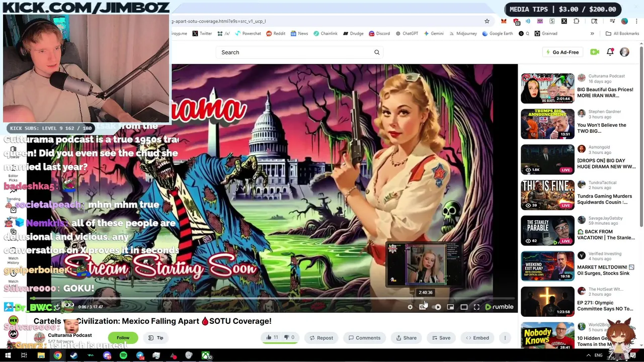
Task: Open Steam from the taskbar
Action: point(74,356)
